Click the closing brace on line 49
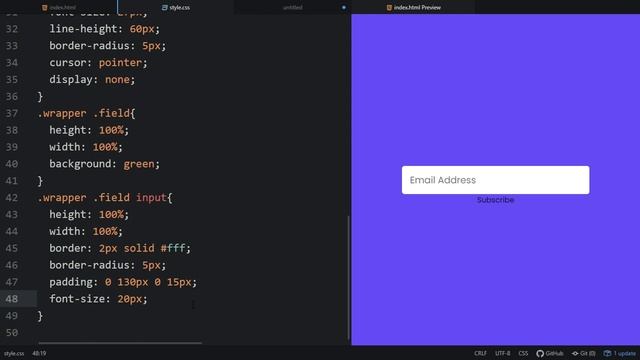The image size is (640, 360). [40, 316]
